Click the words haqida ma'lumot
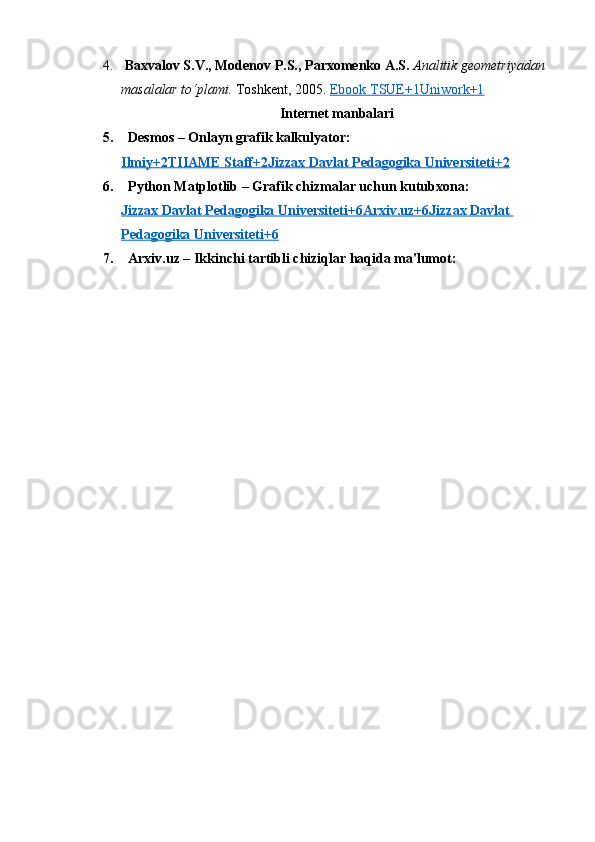Viewport: 595px width, 842px height. click(x=402, y=259)
